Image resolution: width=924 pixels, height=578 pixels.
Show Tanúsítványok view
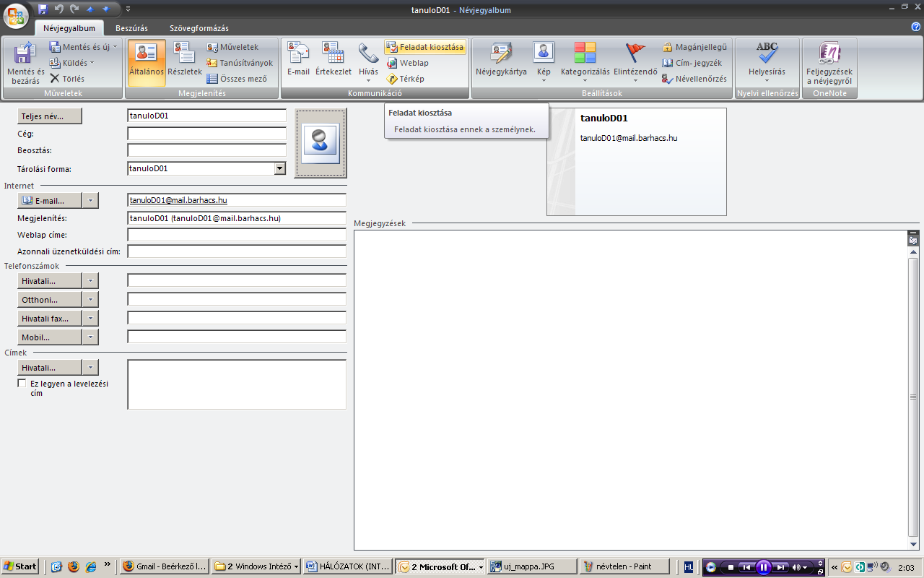point(240,63)
